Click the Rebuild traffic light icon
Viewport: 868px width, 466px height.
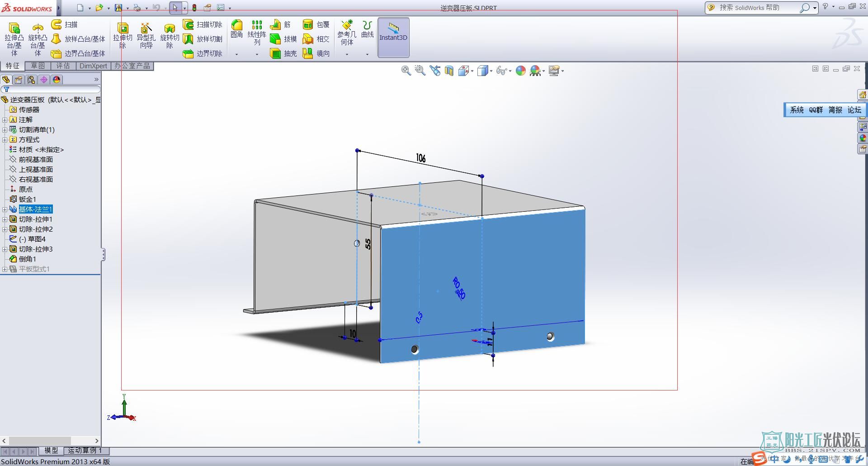click(194, 8)
